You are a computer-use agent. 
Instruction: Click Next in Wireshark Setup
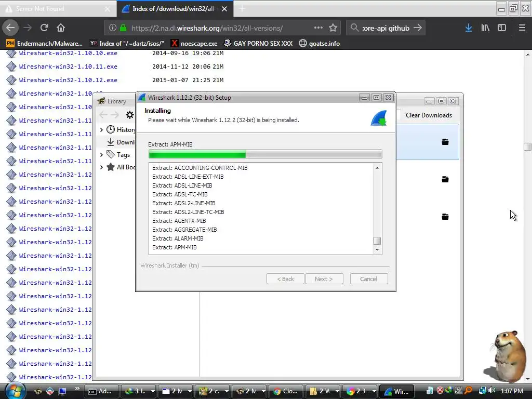click(324, 279)
